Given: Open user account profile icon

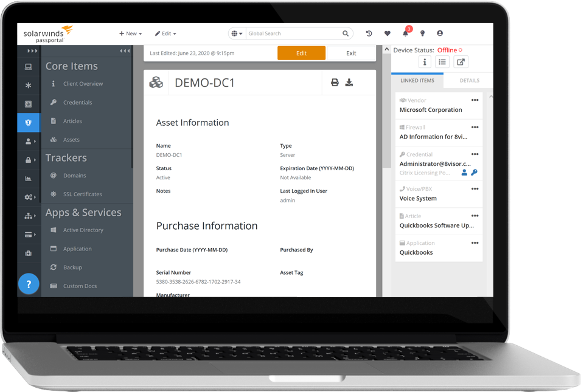Looking at the screenshot, I should pyautogui.click(x=440, y=33).
